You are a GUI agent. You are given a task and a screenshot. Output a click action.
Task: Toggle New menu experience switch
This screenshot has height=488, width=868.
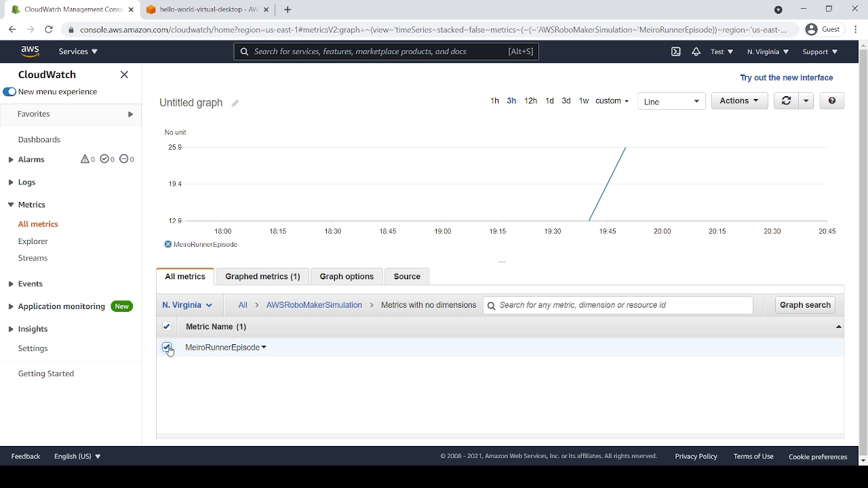(x=9, y=92)
